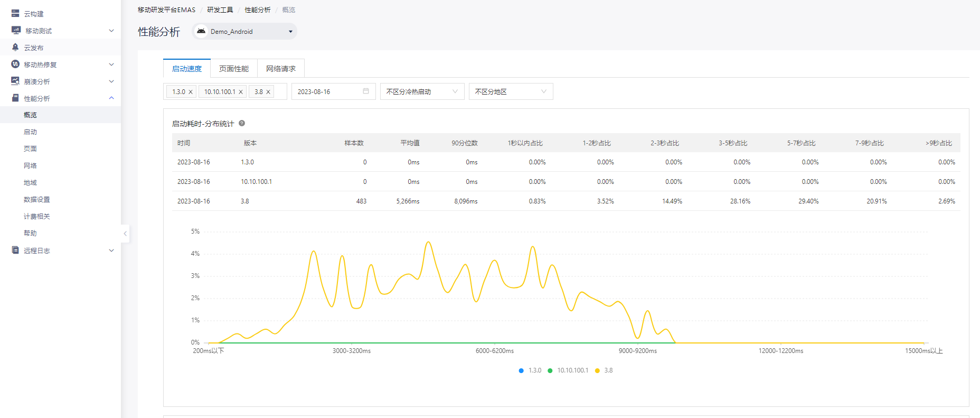Click the 28.16% cell in 3.8 row

(x=740, y=201)
